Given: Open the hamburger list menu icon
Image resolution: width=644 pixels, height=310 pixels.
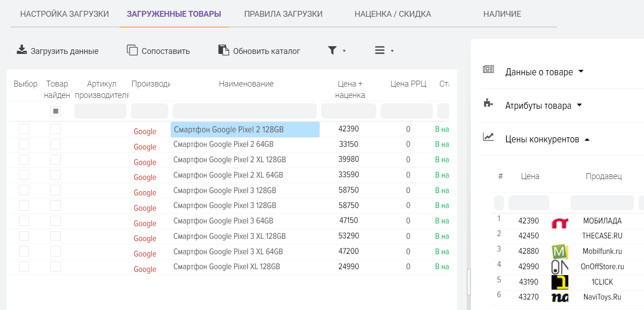Looking at the screenshot, I should (x=380, y=50).
